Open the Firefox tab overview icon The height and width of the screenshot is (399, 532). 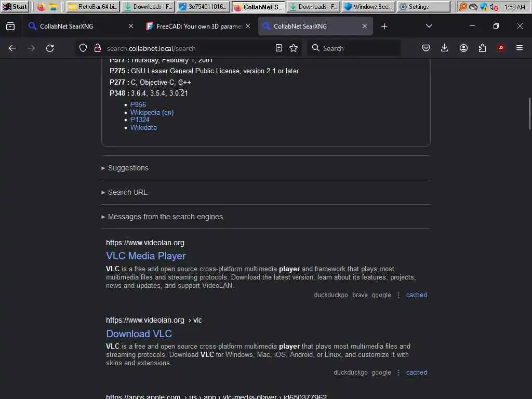click(x=10, y=26)
